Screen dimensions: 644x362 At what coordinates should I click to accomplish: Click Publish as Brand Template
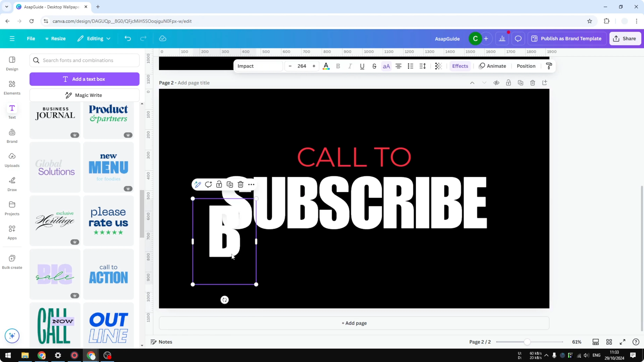click(x=567, y=38)
